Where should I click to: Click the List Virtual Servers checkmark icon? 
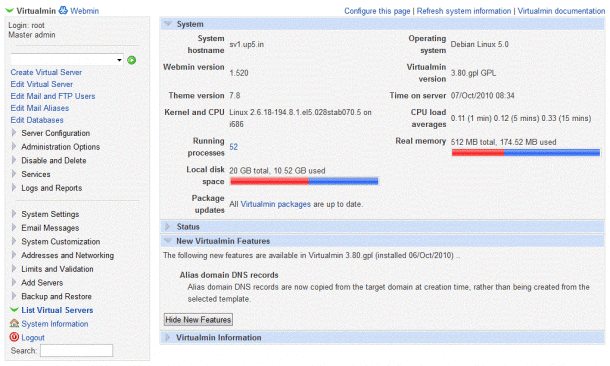coord(14,310)
